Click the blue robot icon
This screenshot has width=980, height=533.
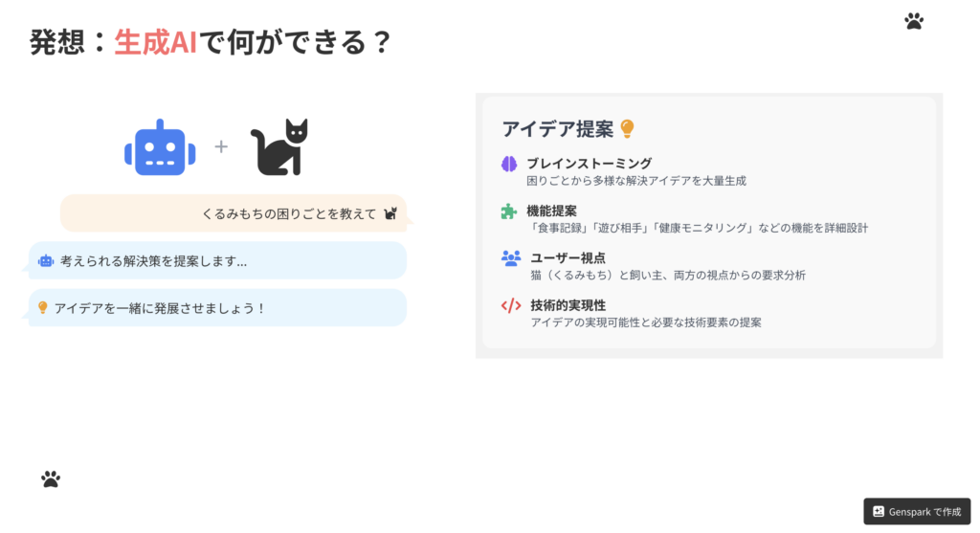pyautogui.click(x=160, y=147)
